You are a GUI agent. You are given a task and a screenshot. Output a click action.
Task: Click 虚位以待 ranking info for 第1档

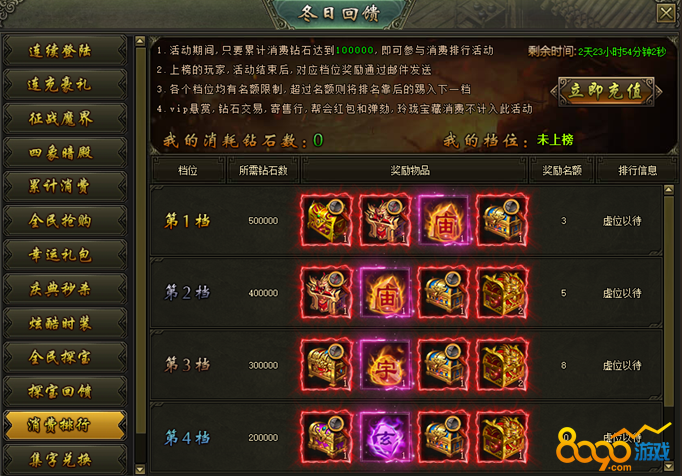[x=622, y=221]
